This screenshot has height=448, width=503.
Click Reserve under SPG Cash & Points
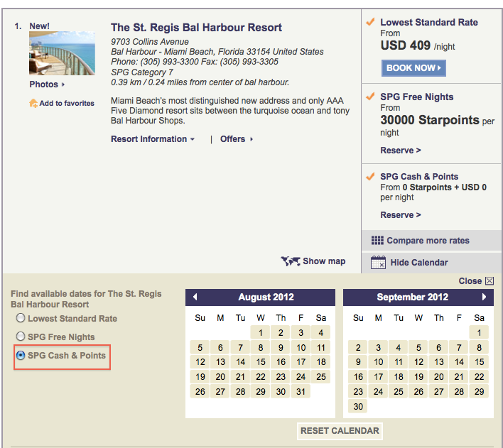[401, 215]
